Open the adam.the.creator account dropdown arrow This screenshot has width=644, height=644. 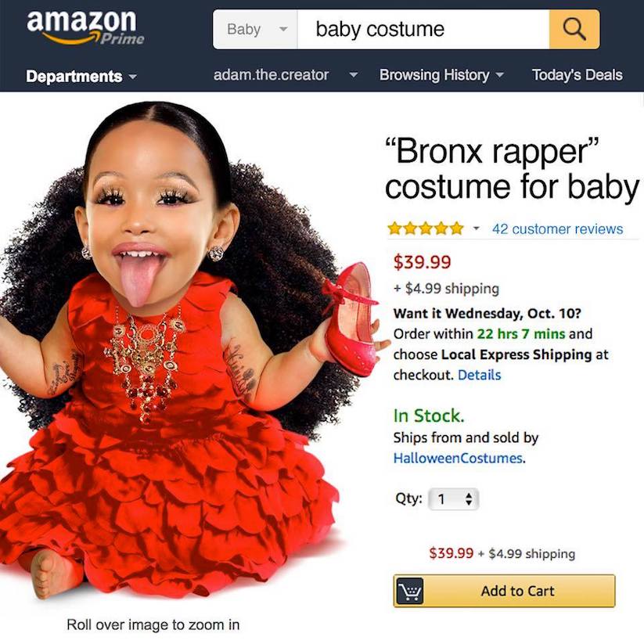coord(353,75)
